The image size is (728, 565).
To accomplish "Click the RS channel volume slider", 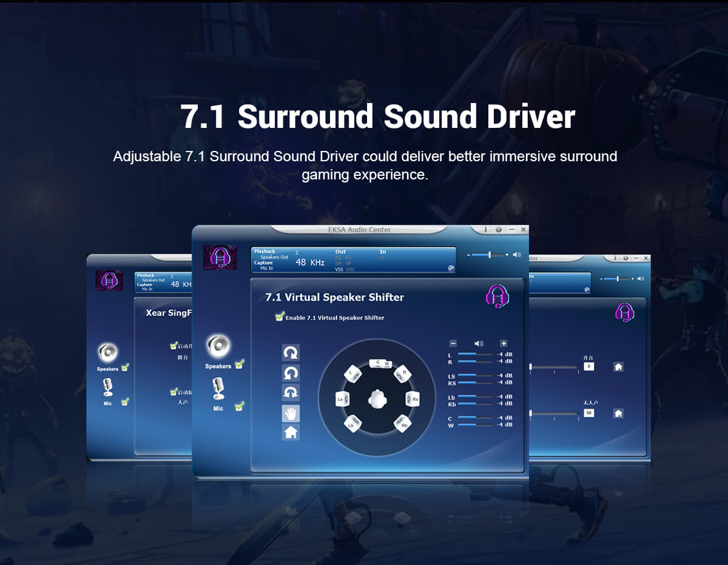I will coord(475,383).
